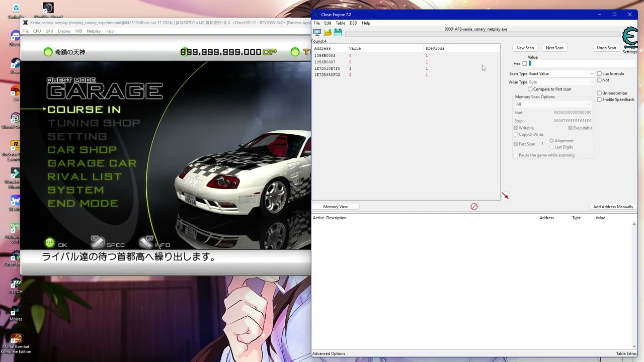Open the ArtMoney desktop shortcut
644x362 pixels.
coord(16,231)
